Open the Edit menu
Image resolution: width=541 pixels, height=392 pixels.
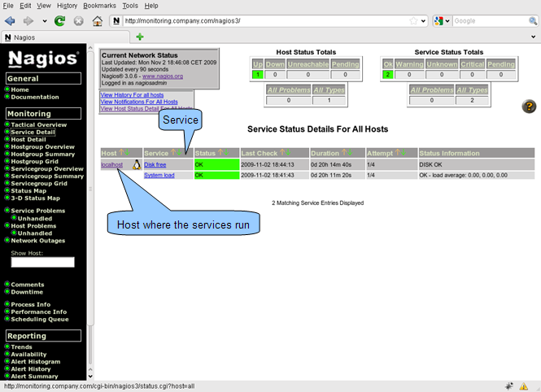click(25, 6)
